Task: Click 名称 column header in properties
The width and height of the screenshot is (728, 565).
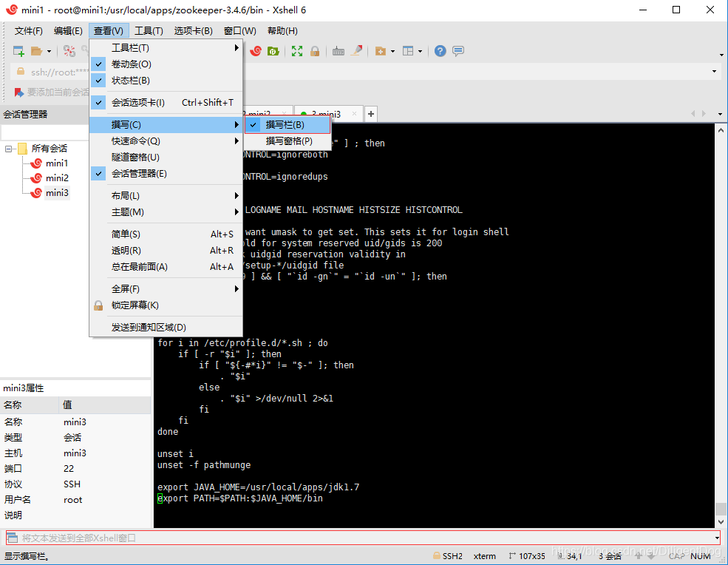Action: [30, 405]
